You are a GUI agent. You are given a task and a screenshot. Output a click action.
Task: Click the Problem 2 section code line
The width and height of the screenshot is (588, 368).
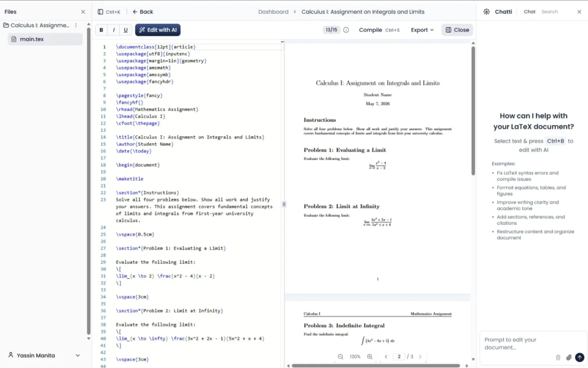click(x=170, y=311)
